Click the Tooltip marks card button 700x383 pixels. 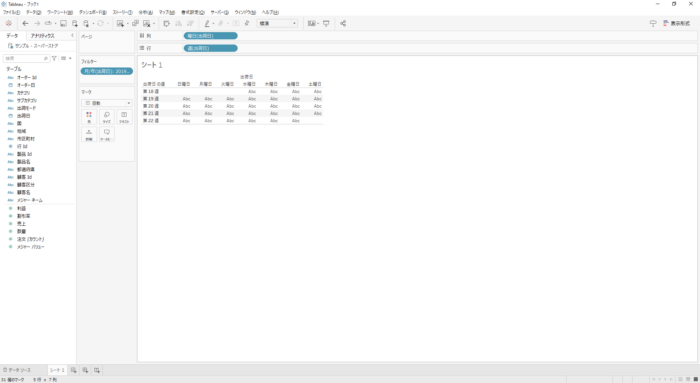[x=107, y=134]
